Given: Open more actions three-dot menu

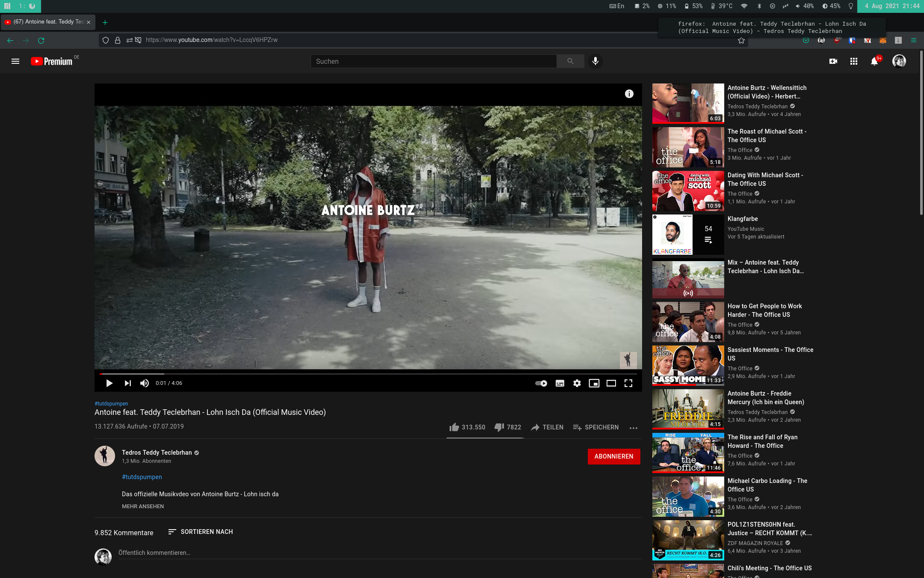Looking at the screenshot, I should pyautogui.click(x=634, y=428).
